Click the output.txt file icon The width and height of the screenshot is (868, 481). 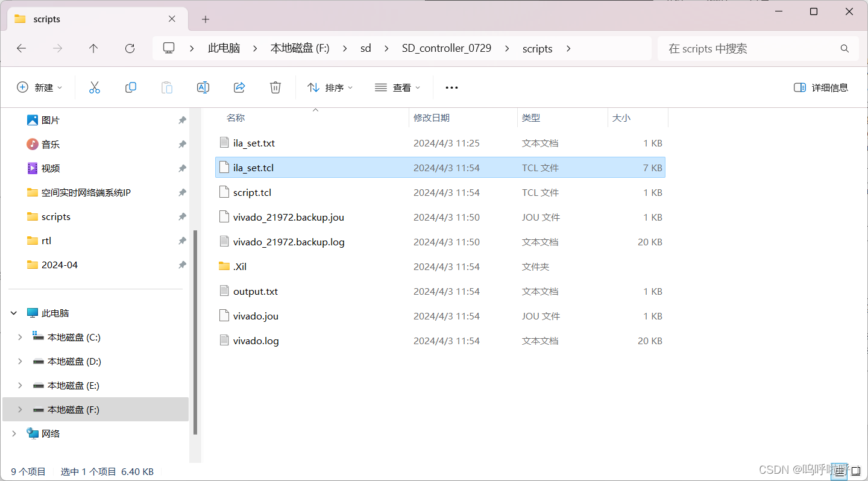[x=224, y=291]
